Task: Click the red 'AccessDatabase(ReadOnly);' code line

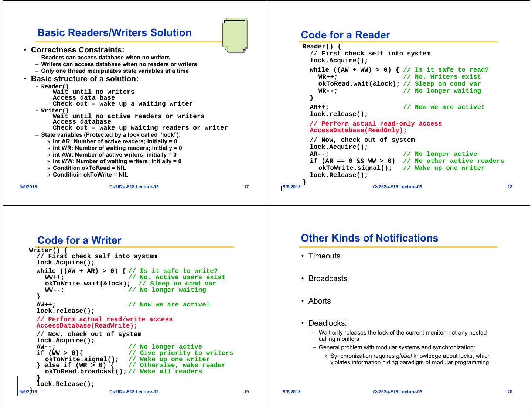Action: [x=358, y=130]
